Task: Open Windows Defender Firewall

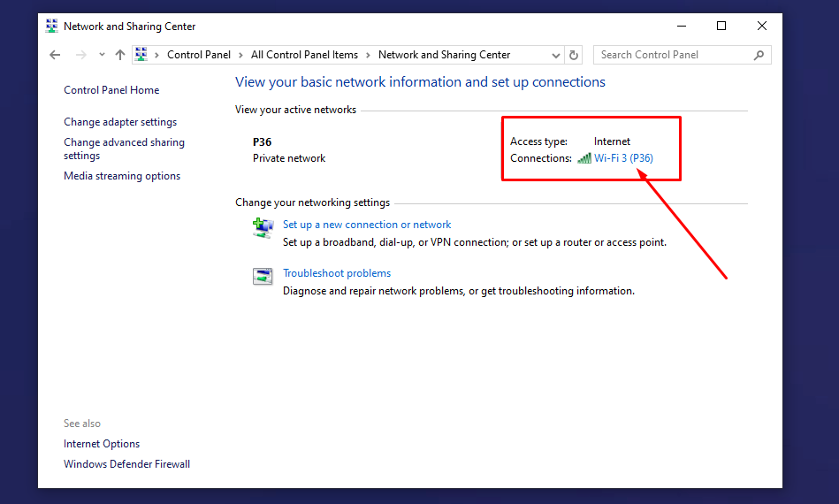Action: click(x=126, y=464)
